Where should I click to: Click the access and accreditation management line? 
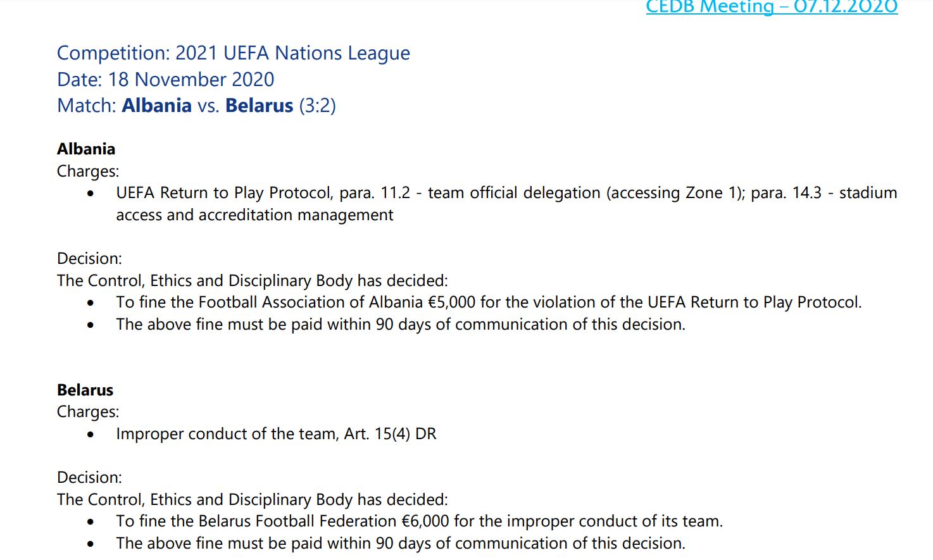tap(254, 215)
